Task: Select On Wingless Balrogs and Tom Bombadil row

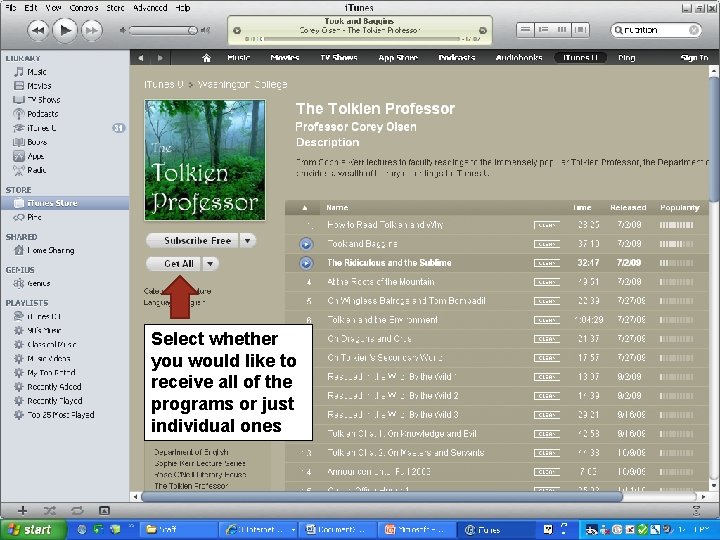Action: (496, 301)
